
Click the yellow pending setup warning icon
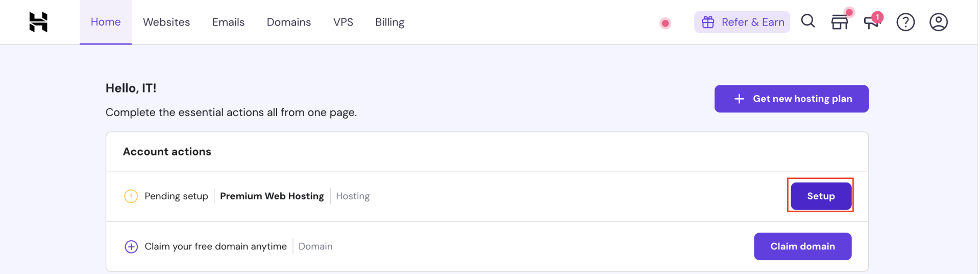(131, 196)
